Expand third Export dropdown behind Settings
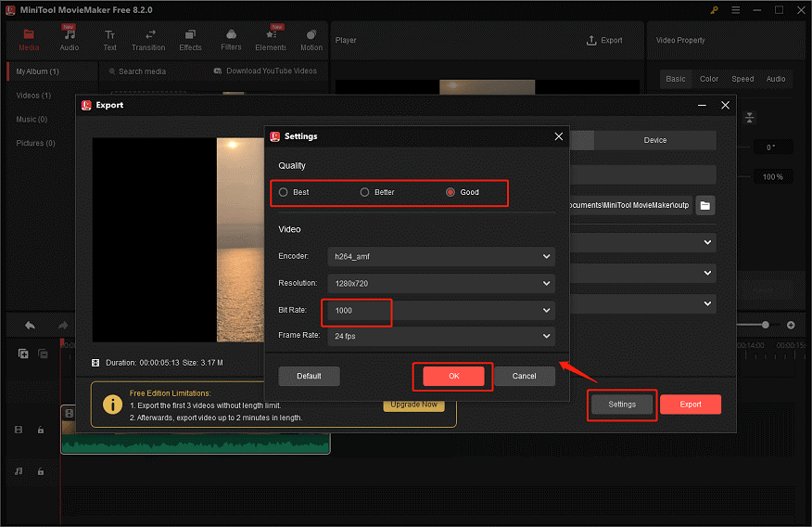 [x=707, y=303]
